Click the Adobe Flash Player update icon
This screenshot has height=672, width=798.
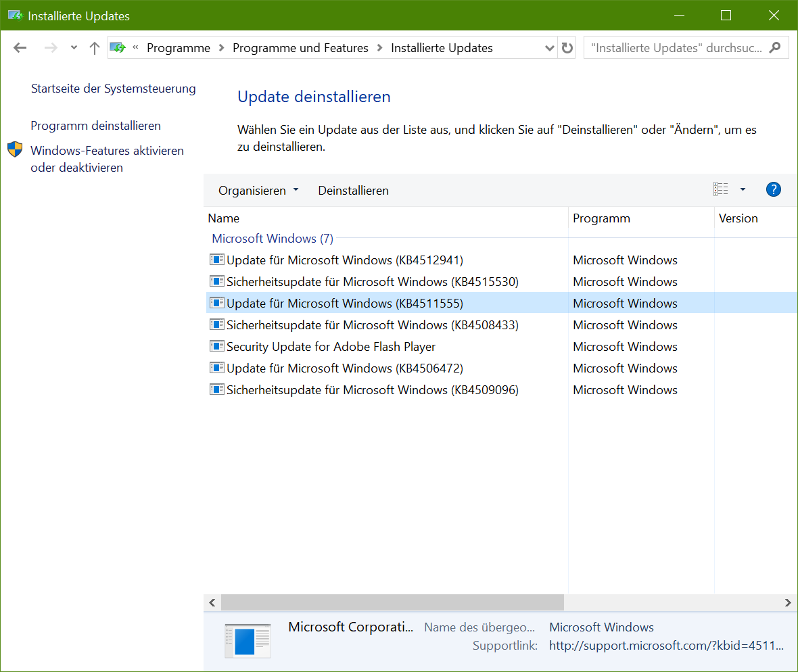[217, 346]
